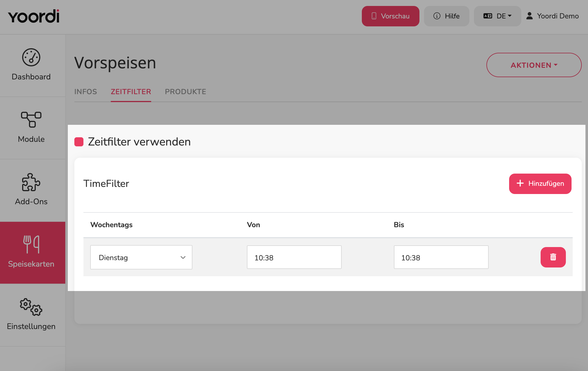Click the Hinzufügen button
The image size is (588, 371).
(540, 184)
